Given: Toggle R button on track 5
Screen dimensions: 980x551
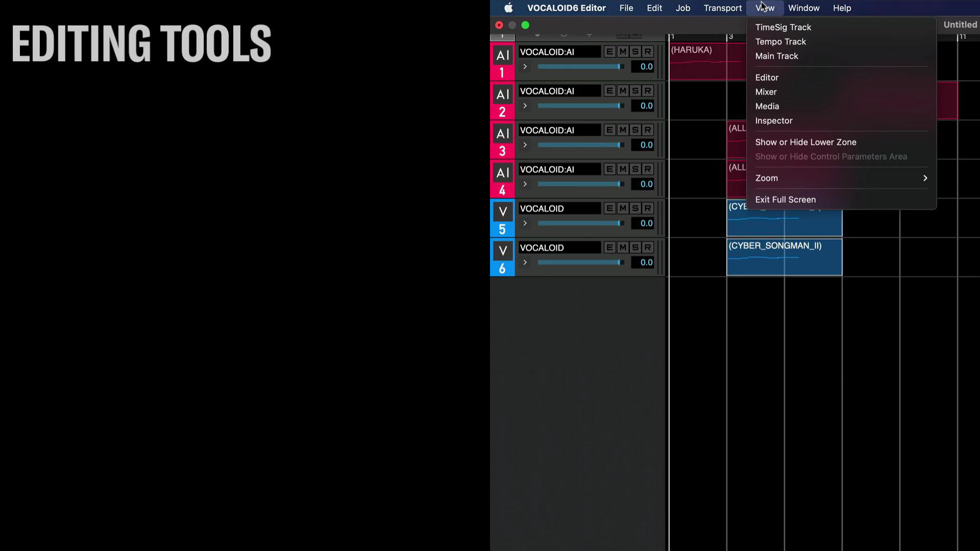Looking at the screenshot, I should [x=648, y=208].
